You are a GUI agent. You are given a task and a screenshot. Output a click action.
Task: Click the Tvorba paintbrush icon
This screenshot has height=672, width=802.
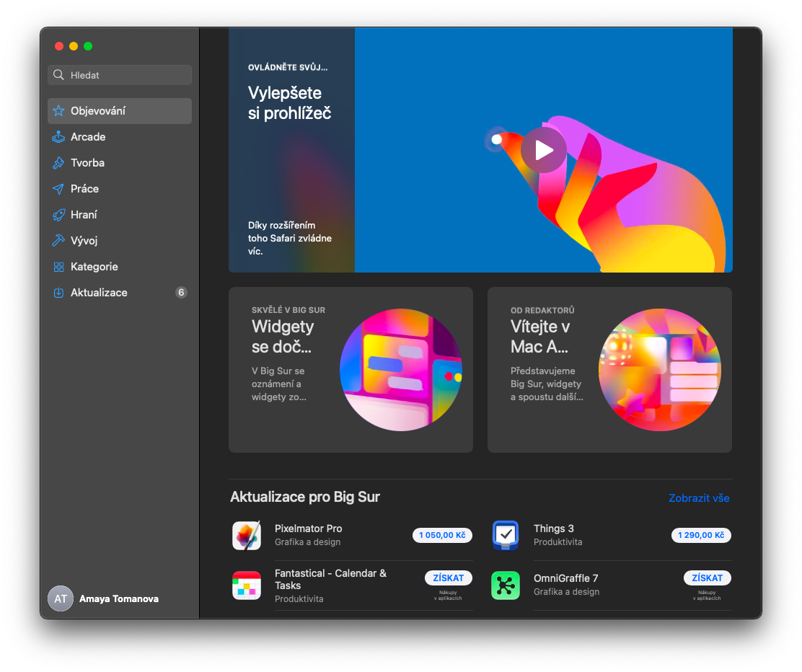coord(59,163)
